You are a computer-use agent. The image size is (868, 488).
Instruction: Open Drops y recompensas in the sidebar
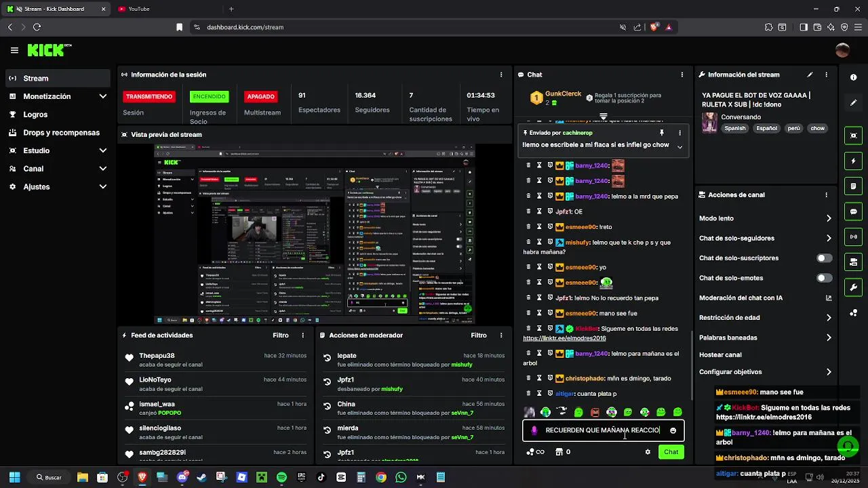tap(58, 132)
